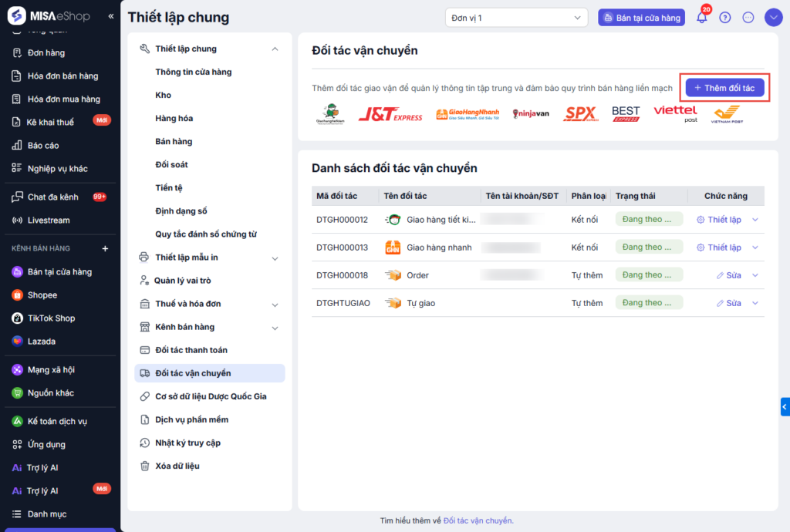Screen dimensions: 790x532
Task: Expand the Thuế và hóa đơn section
Action: [x=275, y=304]
